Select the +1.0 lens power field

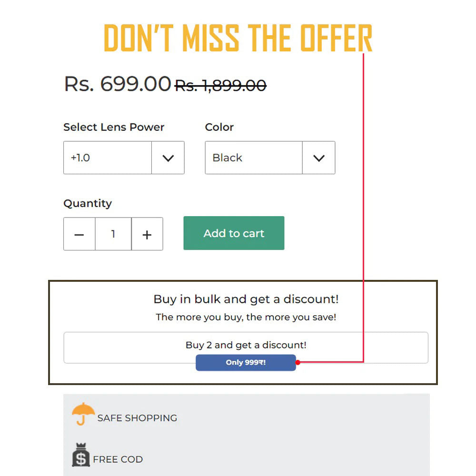pyautogui.click(x=108, y=158)
